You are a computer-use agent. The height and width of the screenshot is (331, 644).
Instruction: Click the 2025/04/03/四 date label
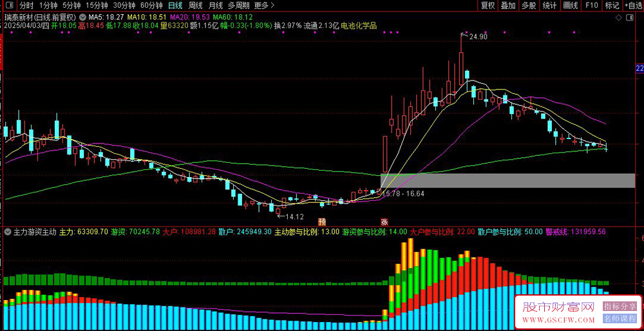click(25, 26)
